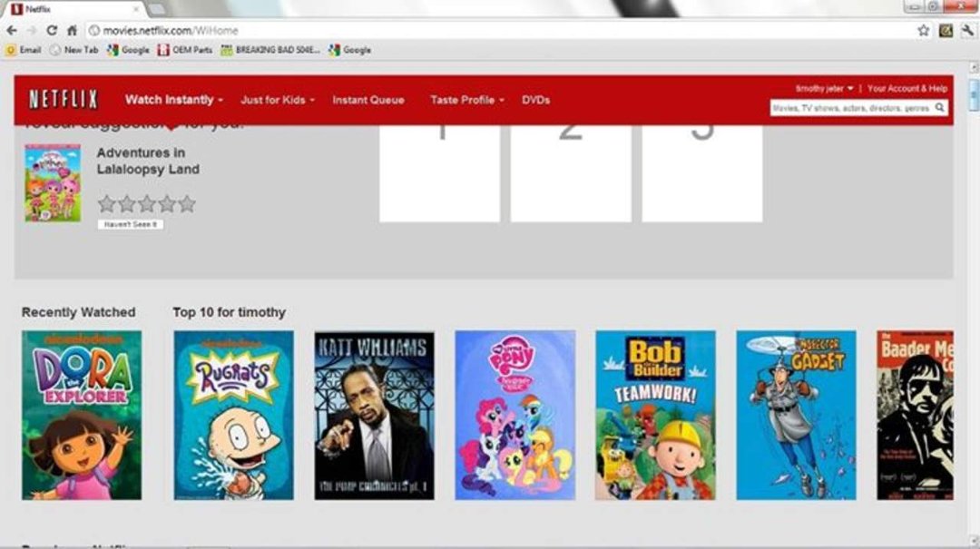The height and width of the screenshot is (549, 980).
Task: Open the OEM Parts bookmark
Action: 185,50
